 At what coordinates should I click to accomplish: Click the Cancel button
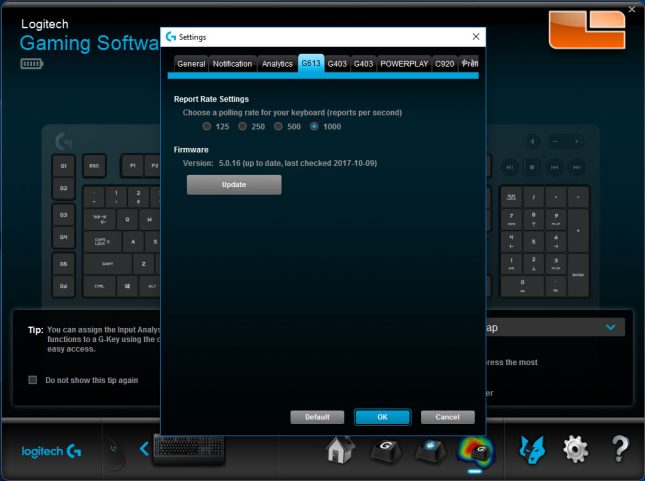pos(448,417)
